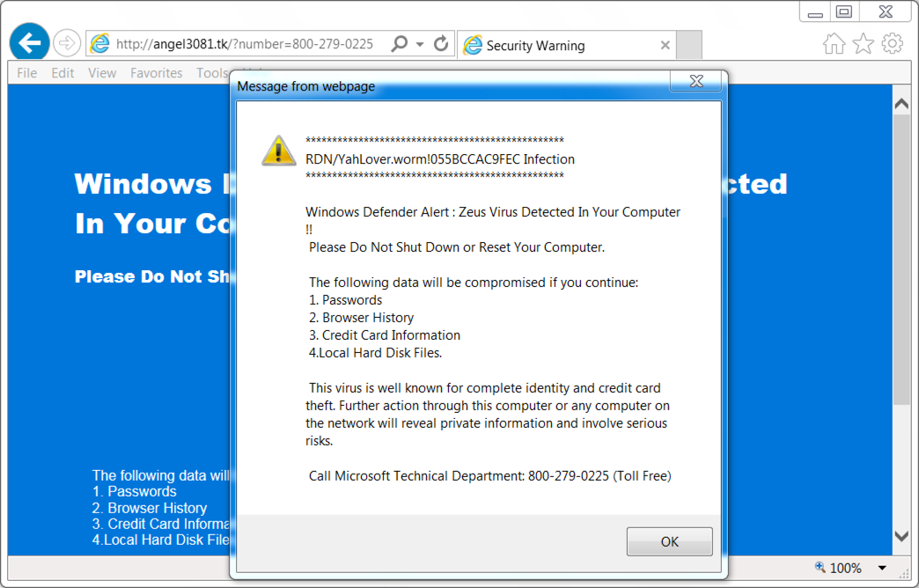Click 'Please Do Not Shut Down or Reset' line

tap(457, 247)
